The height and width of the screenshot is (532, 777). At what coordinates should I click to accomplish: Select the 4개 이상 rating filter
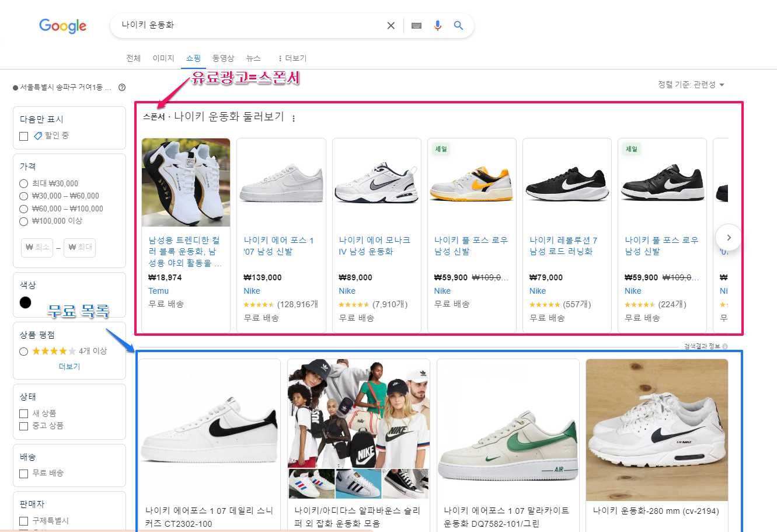[24, 352]
